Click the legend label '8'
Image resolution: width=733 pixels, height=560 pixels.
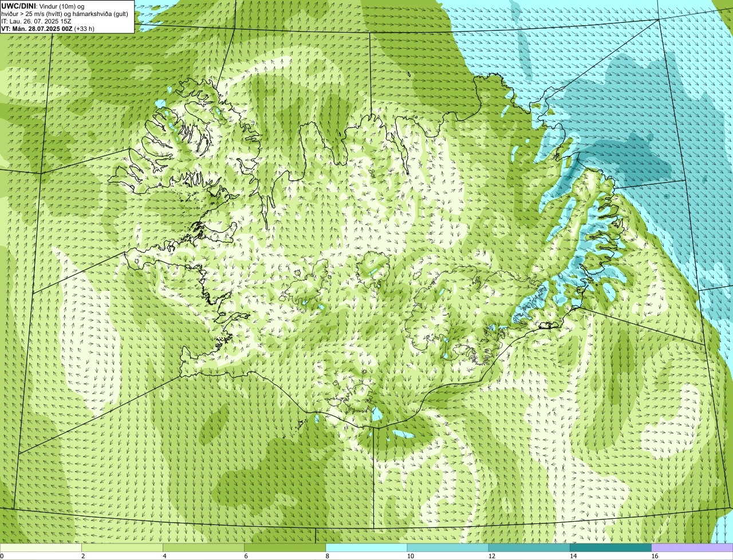[328, 556]
